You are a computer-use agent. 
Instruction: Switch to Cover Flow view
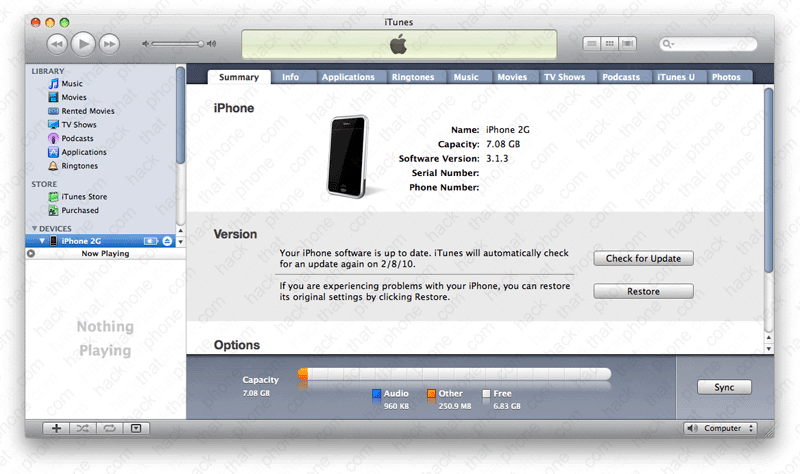(x=628, y=44)
